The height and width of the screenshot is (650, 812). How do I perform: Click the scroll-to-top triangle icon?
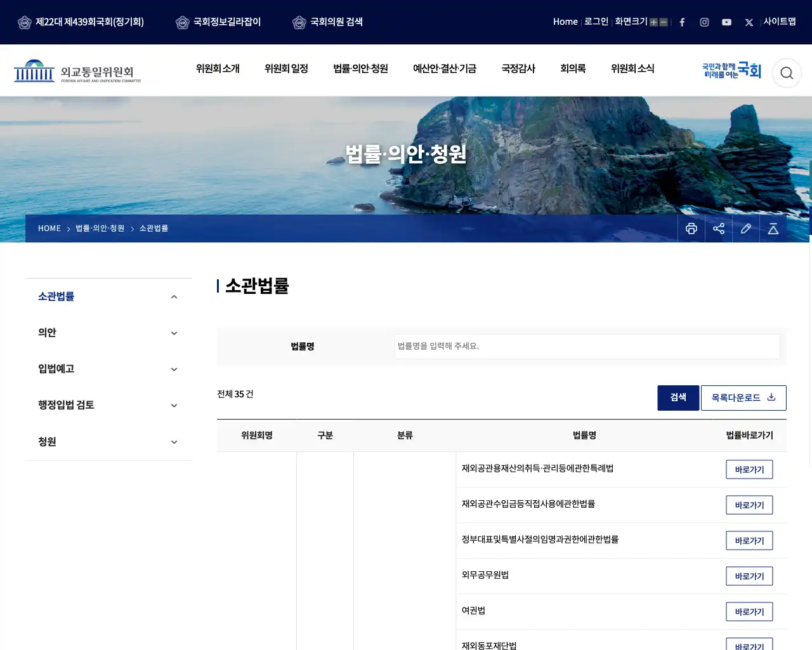click(x=773, y=229)
